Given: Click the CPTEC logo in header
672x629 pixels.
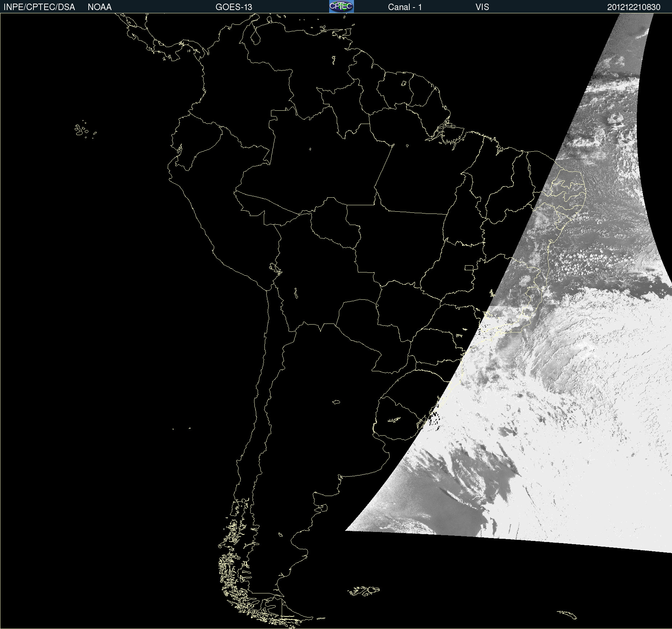Looking at the screenshot, I should pos(341,6).
